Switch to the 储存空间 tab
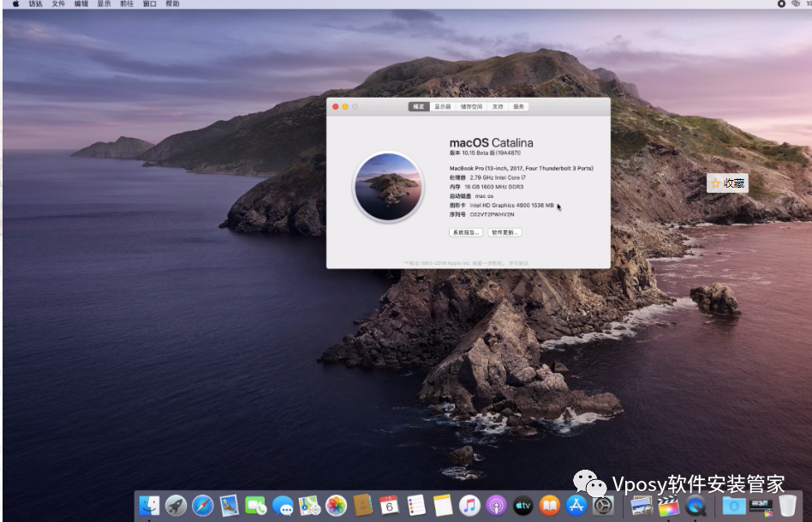The image size is (812, 522). point(471,107)
